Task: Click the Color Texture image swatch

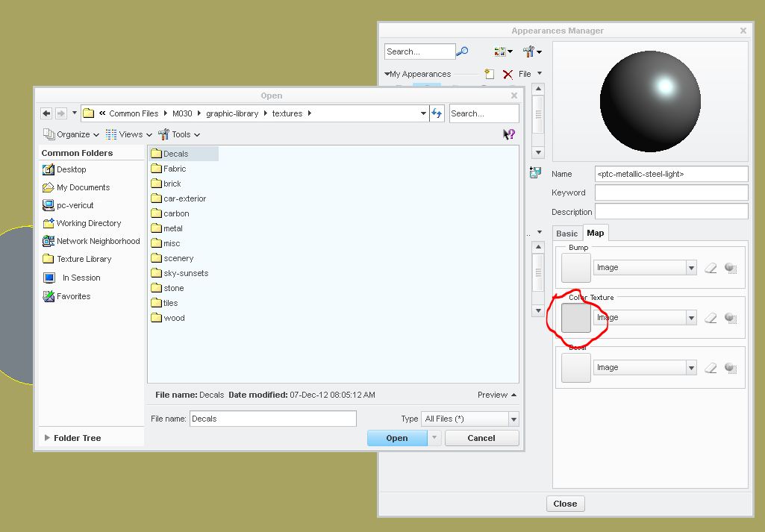Action: [576, 318]
